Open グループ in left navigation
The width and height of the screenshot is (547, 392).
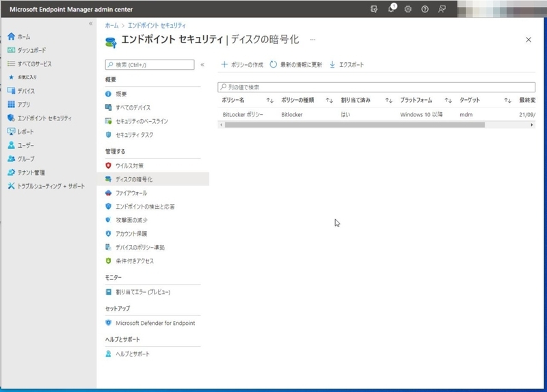[x=26, y=159]
